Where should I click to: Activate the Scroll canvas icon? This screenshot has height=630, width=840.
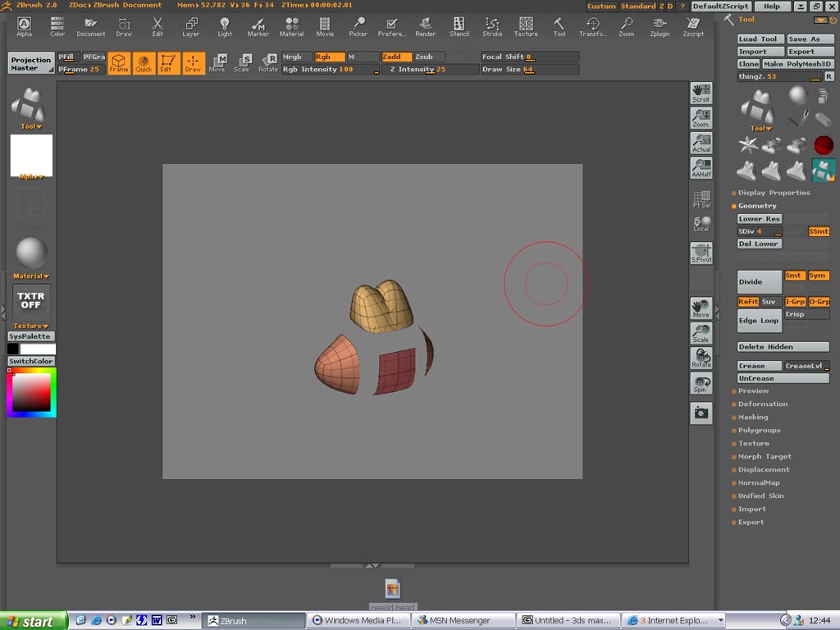point(701,93)
